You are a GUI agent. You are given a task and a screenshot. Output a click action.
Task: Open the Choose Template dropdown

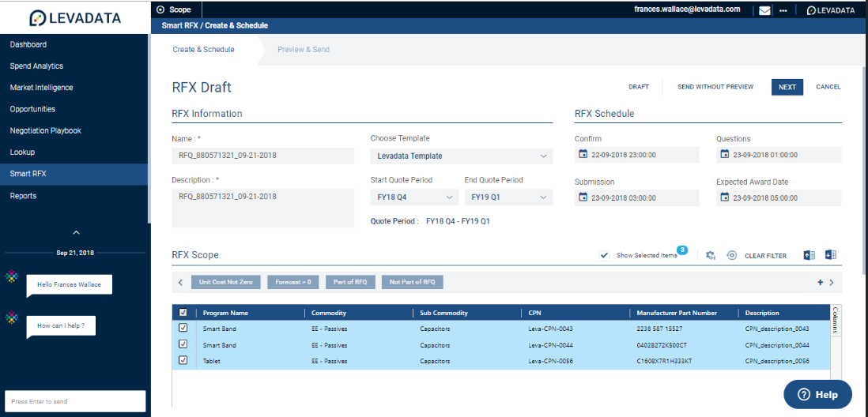(461, 156)
